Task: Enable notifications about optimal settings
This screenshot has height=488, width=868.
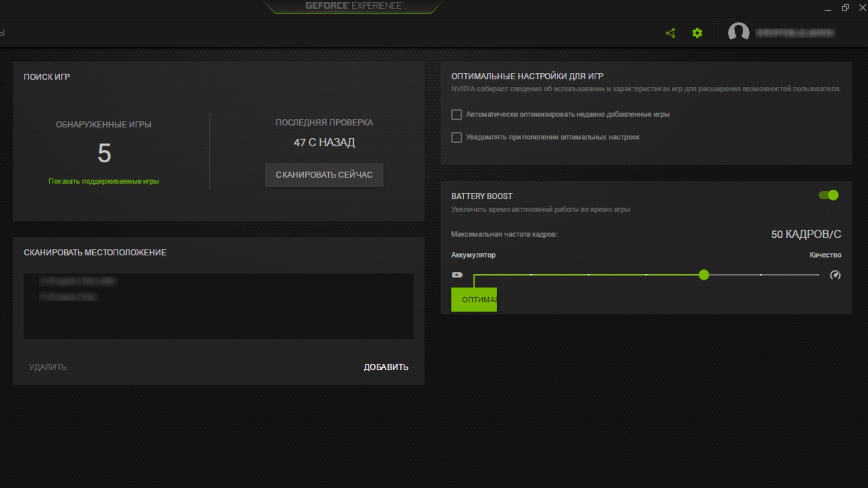Action: [457, 137]
